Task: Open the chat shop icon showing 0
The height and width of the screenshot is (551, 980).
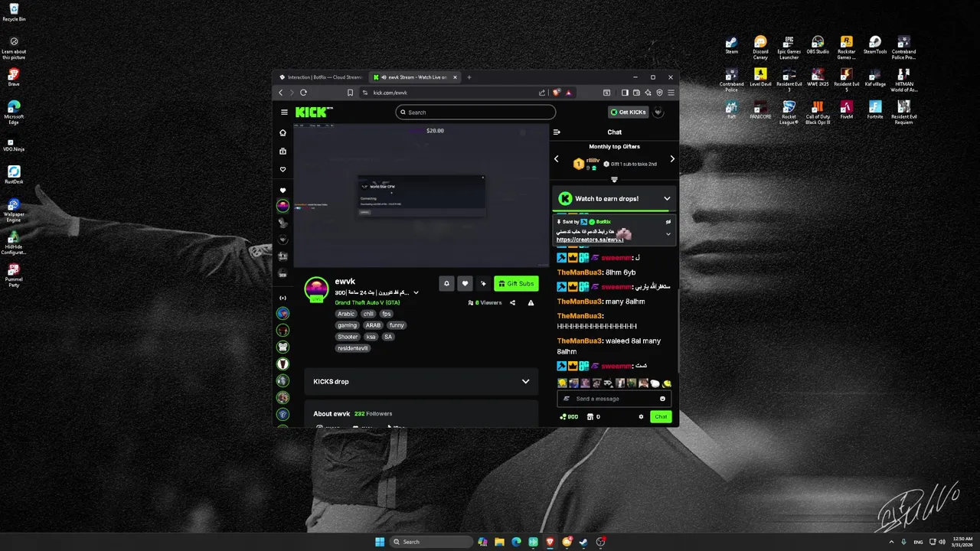Action: 593,417
